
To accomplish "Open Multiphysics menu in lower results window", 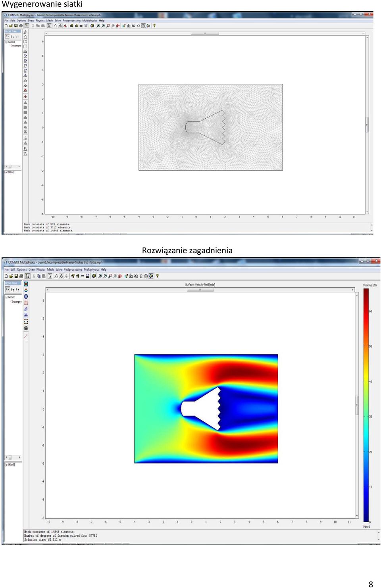I will tap(91, 270).
